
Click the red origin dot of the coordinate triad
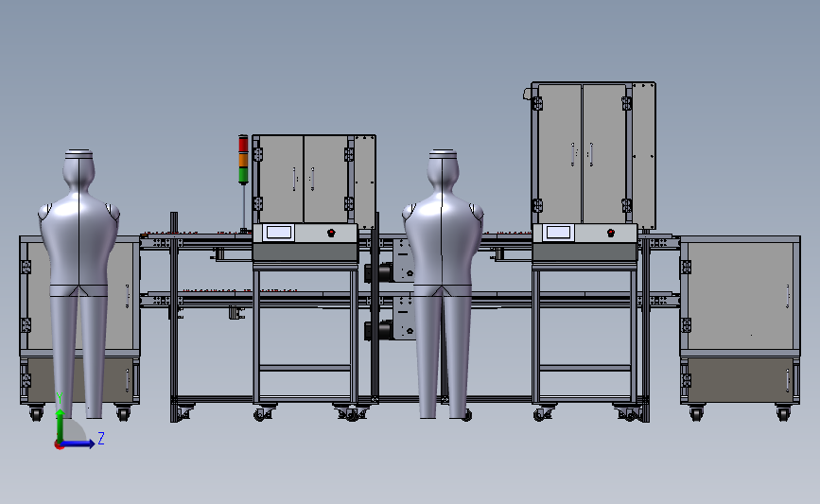tap(59, 445)
